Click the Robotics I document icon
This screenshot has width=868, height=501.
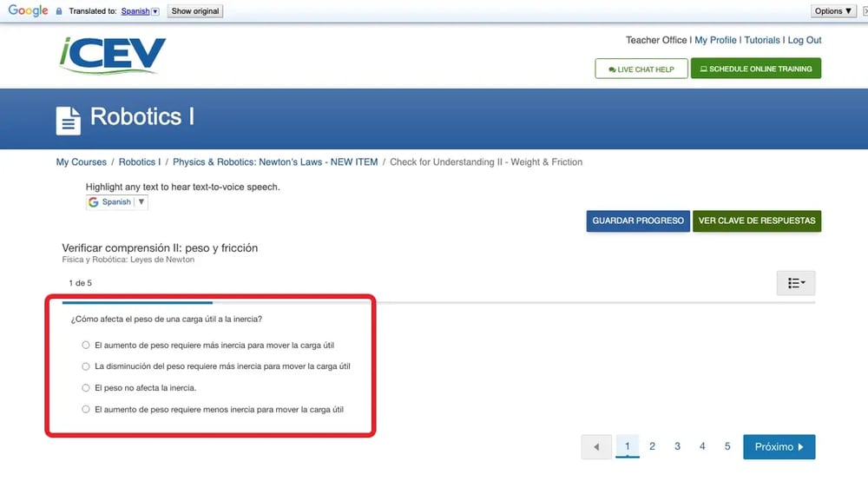pyautogui.click(x=68, y=121)
